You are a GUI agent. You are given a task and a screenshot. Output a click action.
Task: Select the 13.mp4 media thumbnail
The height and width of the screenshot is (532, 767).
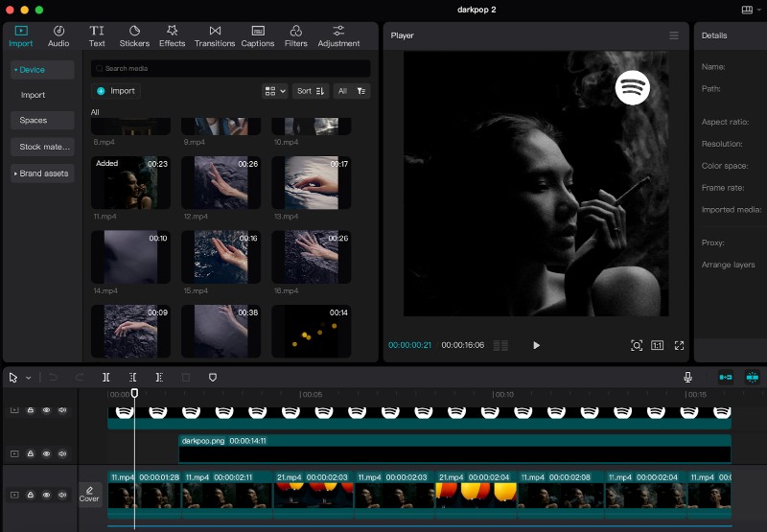point(311,183)
